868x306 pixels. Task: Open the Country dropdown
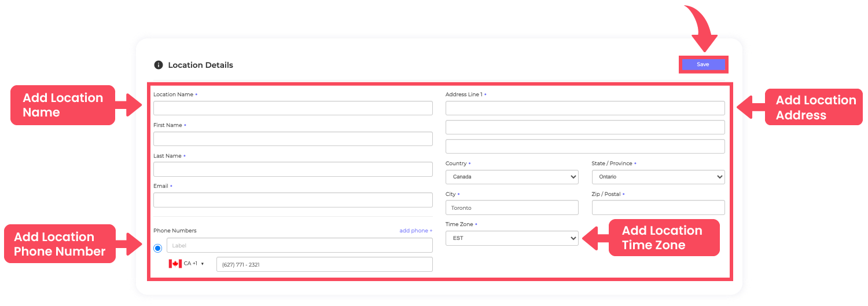[512, 177]
